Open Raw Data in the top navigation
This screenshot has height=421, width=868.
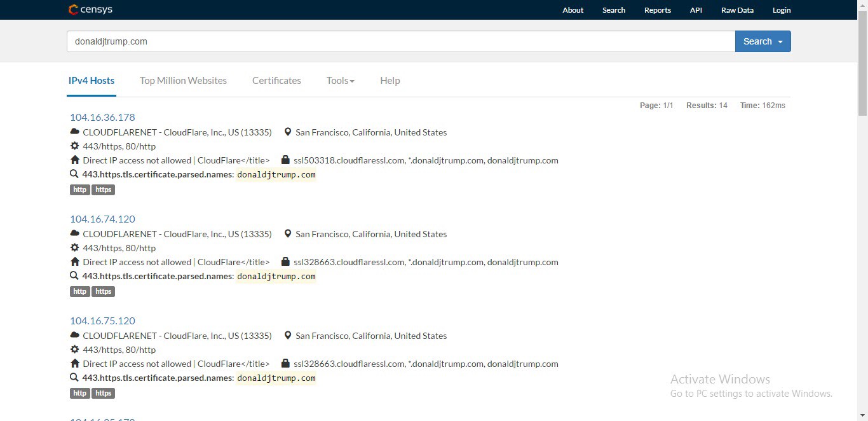737,10
